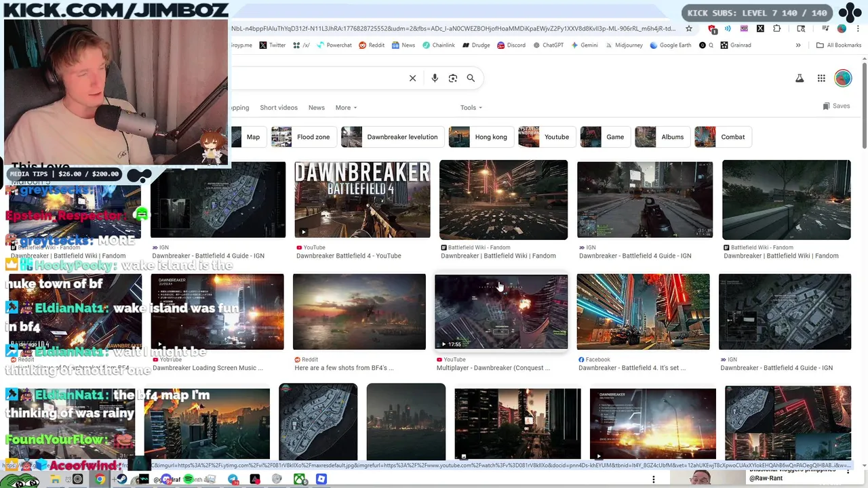Open the Discord bookmark
This screenshot has height=488, width=868.
tap(511, 45)
